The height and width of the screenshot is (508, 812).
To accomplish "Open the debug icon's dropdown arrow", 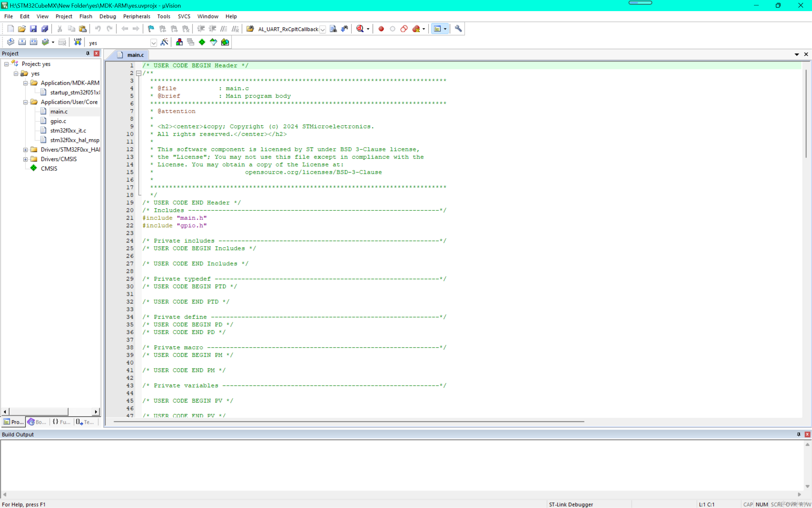I will [x=368, y=29].
